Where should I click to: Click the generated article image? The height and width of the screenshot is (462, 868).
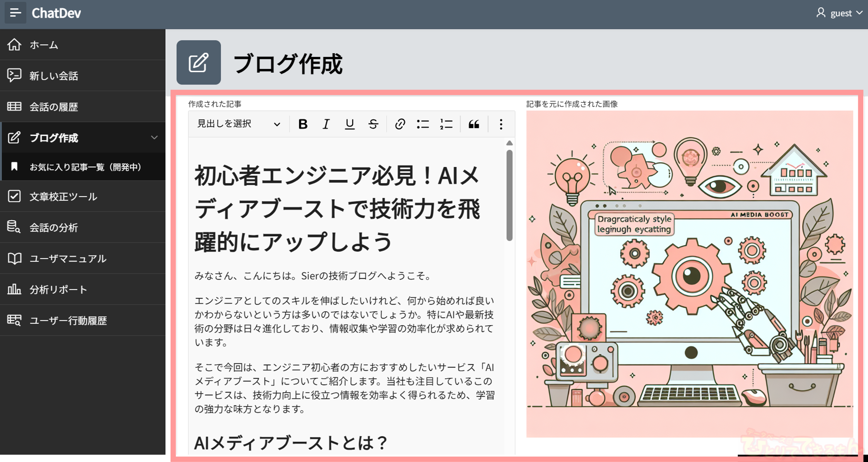689,274
